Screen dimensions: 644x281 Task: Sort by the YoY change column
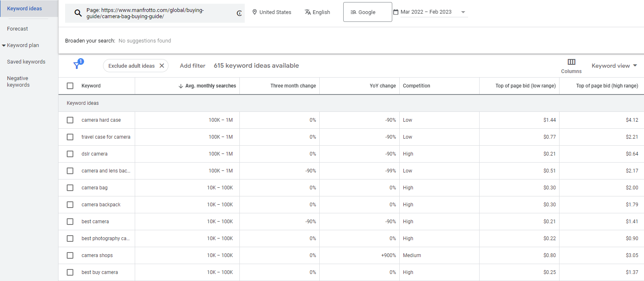(x=383, y=86)
